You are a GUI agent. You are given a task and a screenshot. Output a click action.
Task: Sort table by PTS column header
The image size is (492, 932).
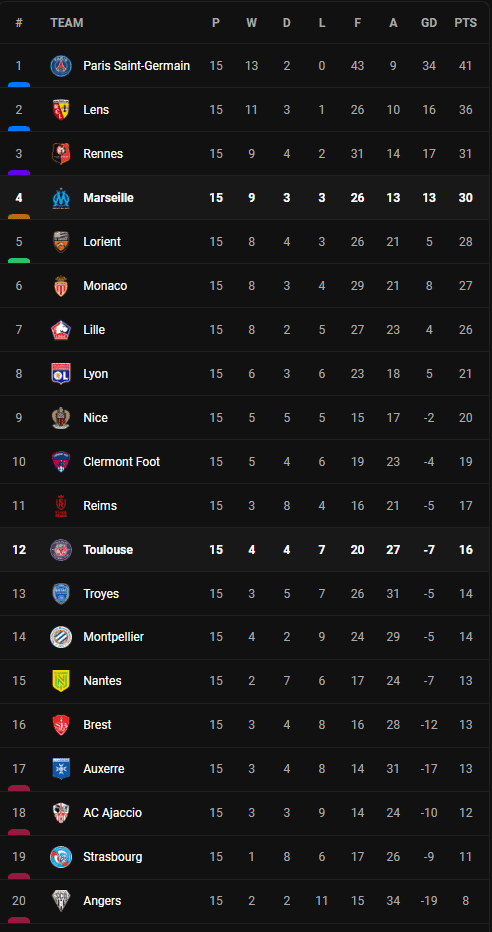point(466,23)
